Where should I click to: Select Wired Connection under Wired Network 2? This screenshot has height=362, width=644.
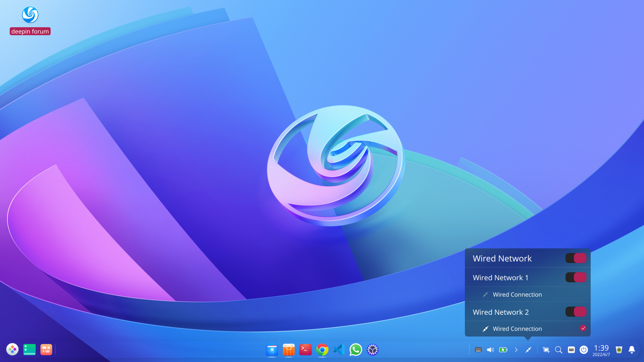pos(528,329)
